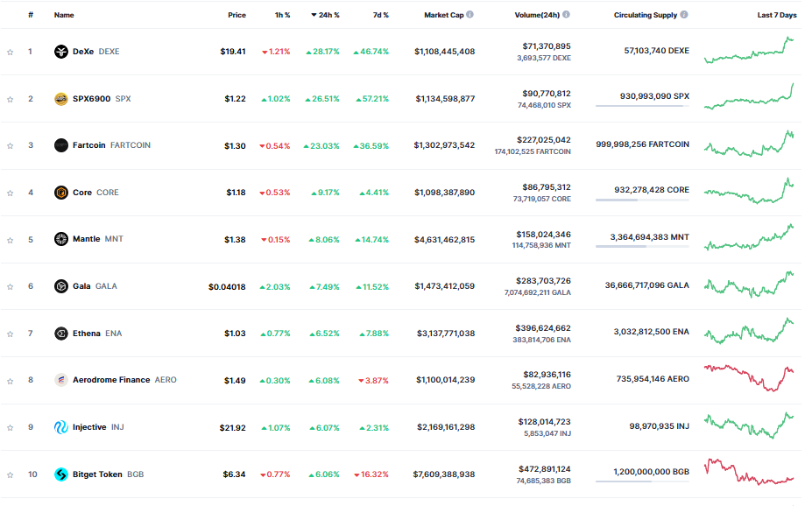Open the Fartcoin coin page link

111,145
